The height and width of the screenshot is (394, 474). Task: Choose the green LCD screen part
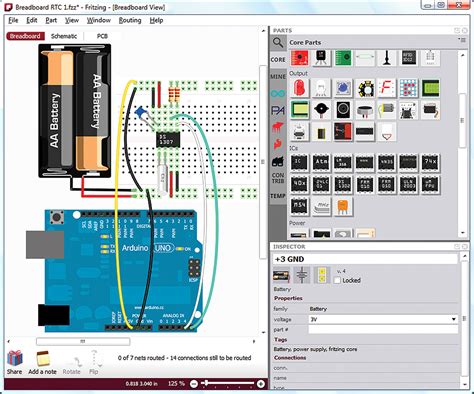pyautogui.click(x=430, y=88)
